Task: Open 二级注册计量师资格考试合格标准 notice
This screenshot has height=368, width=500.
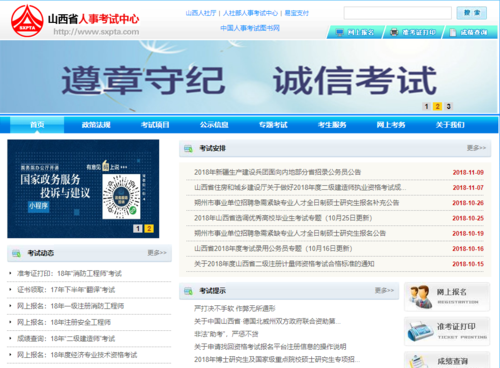Action: pos(284,264)
